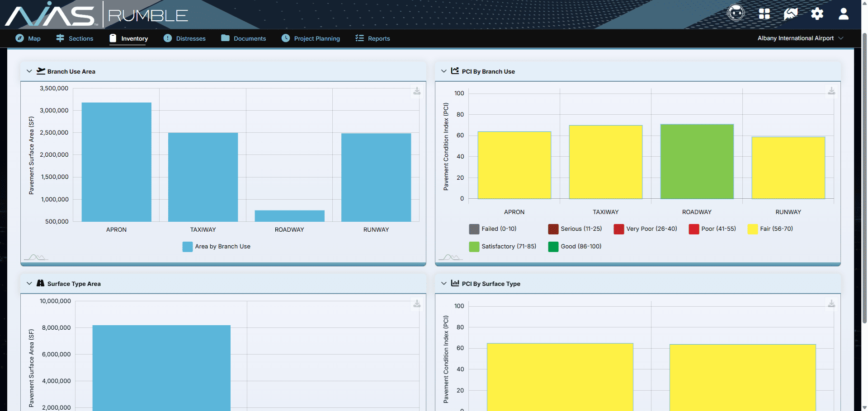The width and height of the screenshot is (868, 411).
Task: Collapse the Surface Type Area panel chevron
Action: click(29, 283)
